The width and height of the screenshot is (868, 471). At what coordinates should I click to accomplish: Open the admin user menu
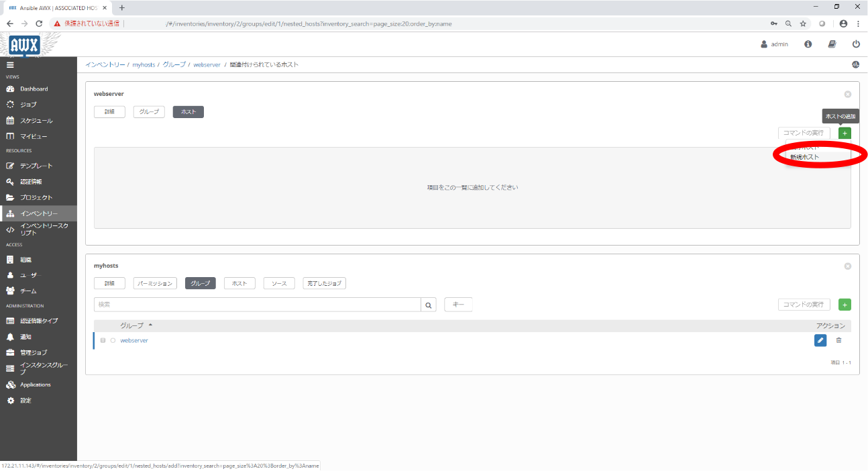coord(774,44)
